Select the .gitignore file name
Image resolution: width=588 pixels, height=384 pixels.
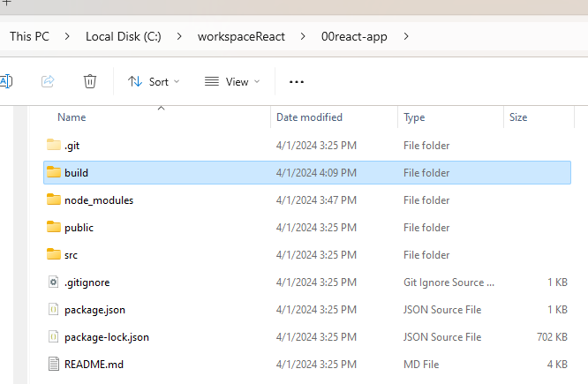[87, 282]
